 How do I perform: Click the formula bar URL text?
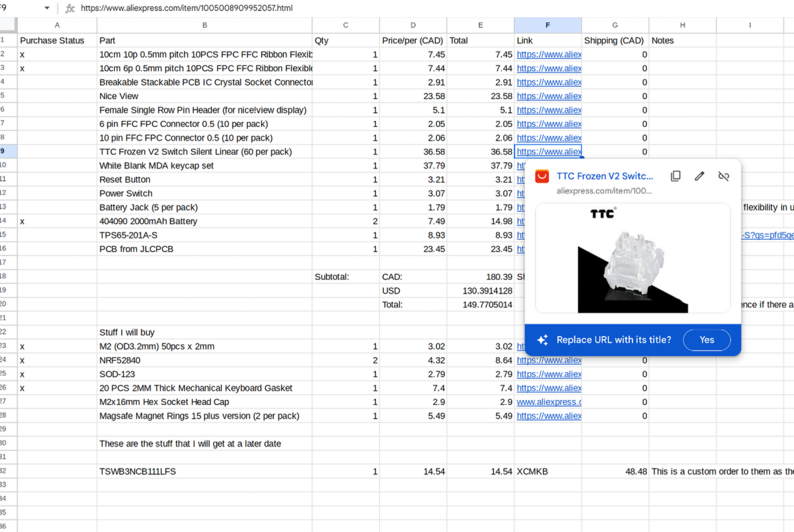(187, 8)
